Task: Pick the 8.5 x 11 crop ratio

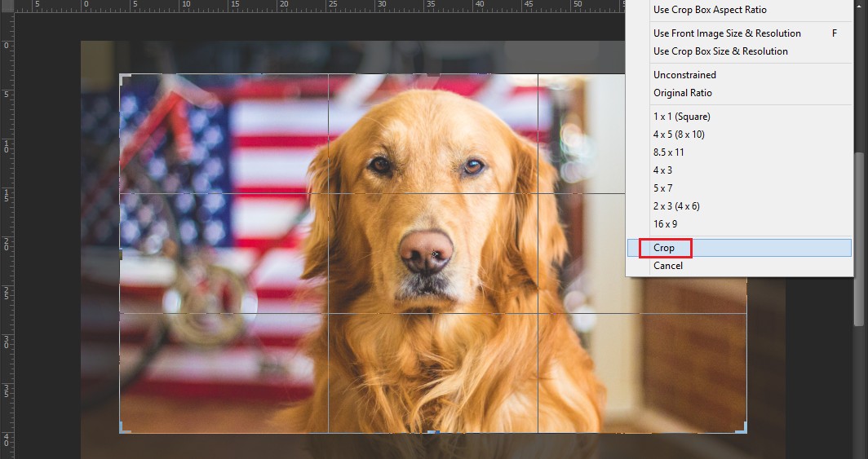Action: 668,152
